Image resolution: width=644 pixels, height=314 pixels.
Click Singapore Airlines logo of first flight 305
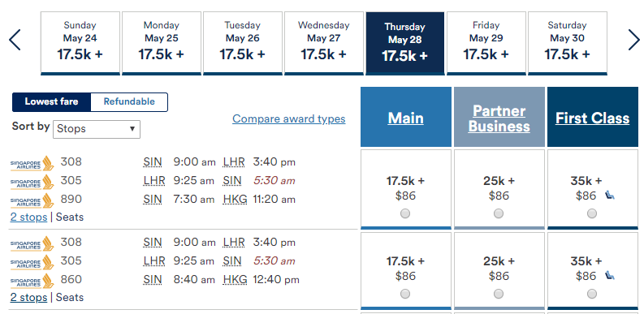coord(32,182)
